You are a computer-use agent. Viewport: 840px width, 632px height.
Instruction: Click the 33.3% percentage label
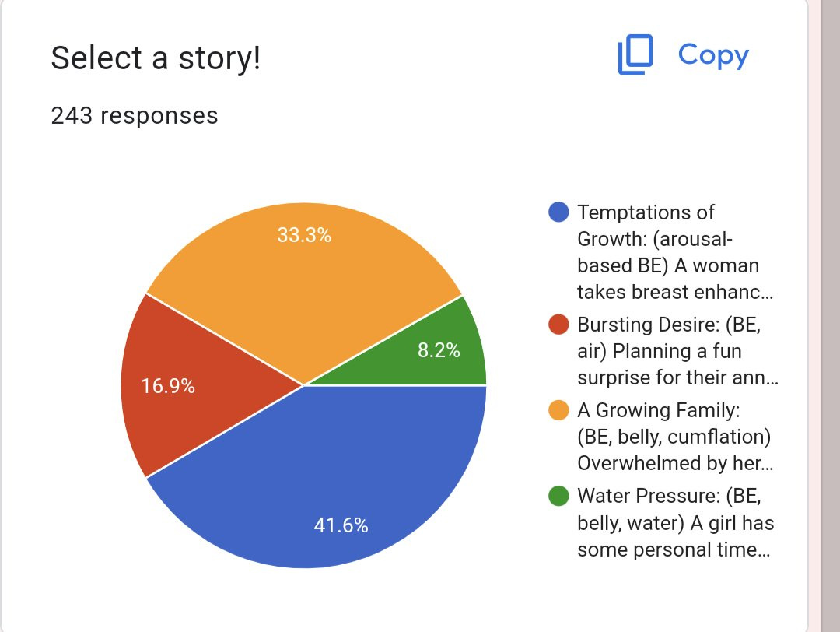click(304, 235)
